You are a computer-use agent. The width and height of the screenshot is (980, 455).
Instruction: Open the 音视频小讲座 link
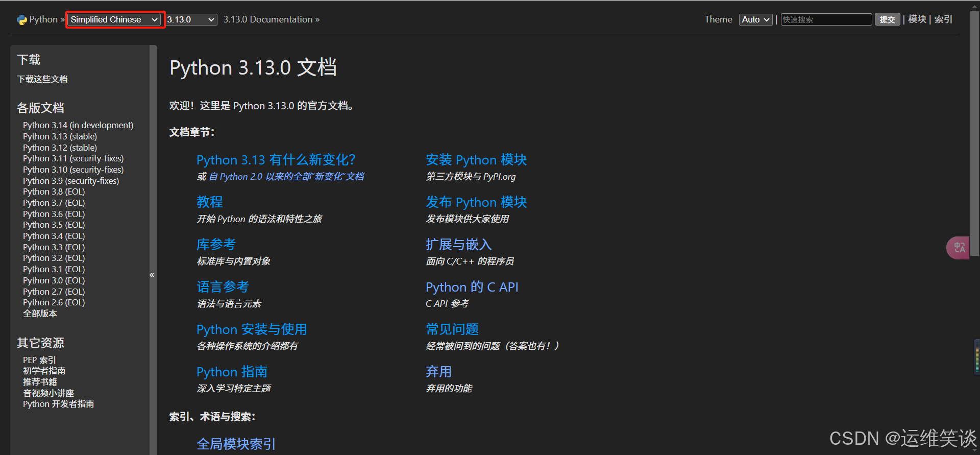tap(48, 393)
